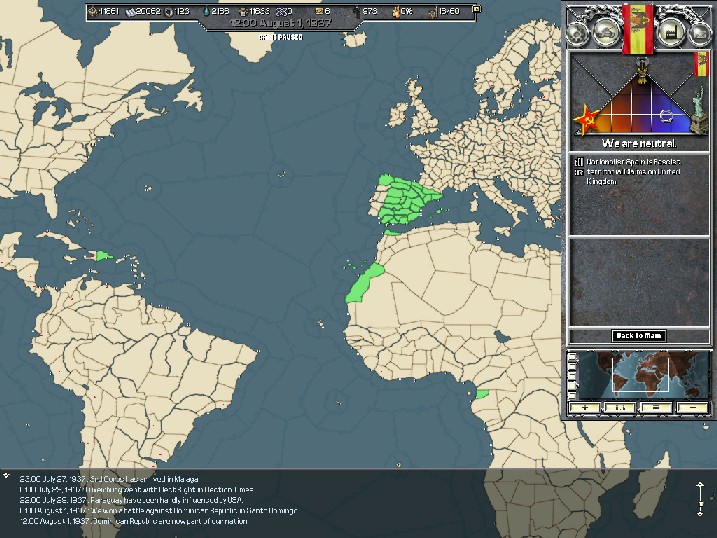Select the second map mode button beside the minimap
The image size is (717, 538).
coord(572,367)
